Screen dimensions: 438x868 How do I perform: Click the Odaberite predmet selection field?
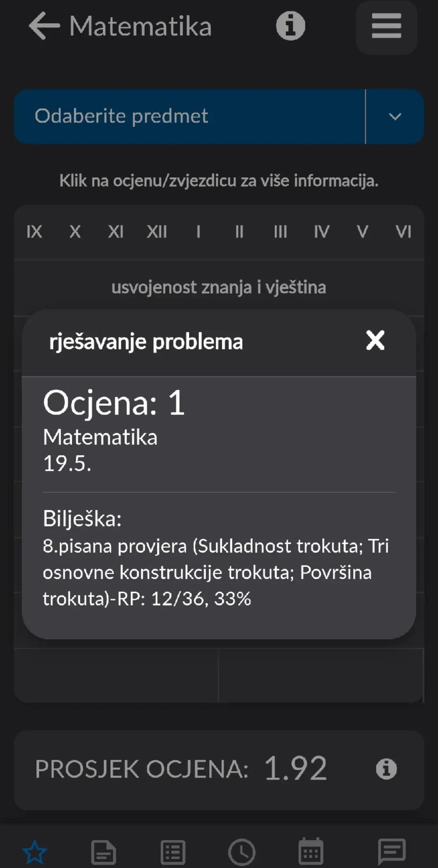(x=190, y=117)
